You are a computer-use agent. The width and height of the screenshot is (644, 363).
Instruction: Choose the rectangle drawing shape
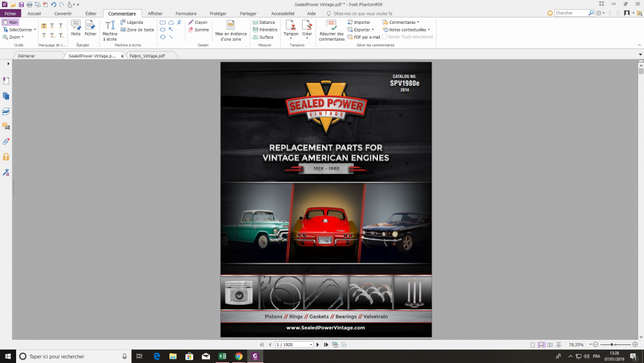163,23
